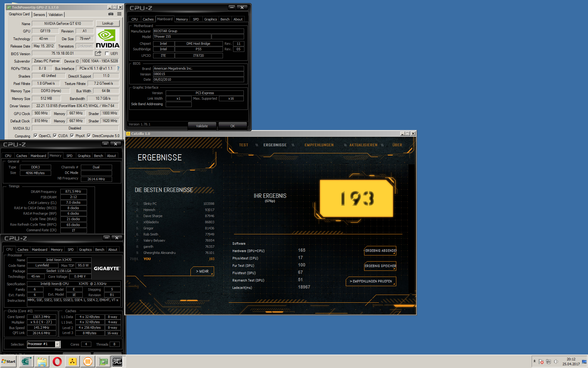The image size is (588, 368).
Task: Toggle the CUDA checkbox
Action: (x=55, y=136)
